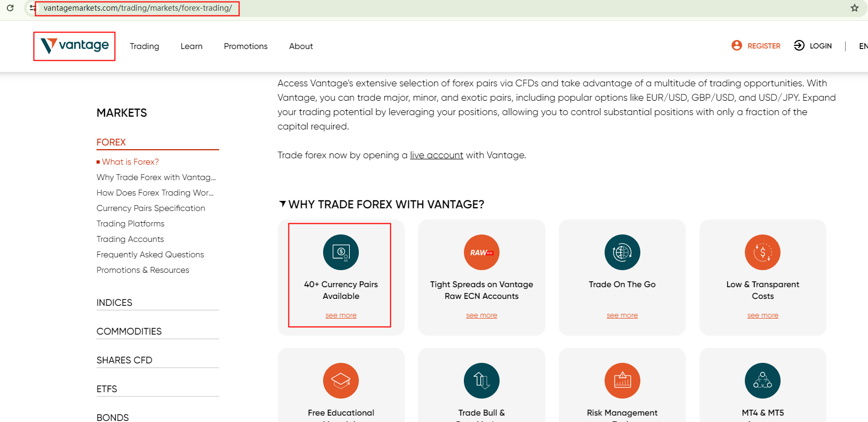Select Tight Spreads on Vantage Raw ECN title
The image size is (868, 422).
point(481,290)
